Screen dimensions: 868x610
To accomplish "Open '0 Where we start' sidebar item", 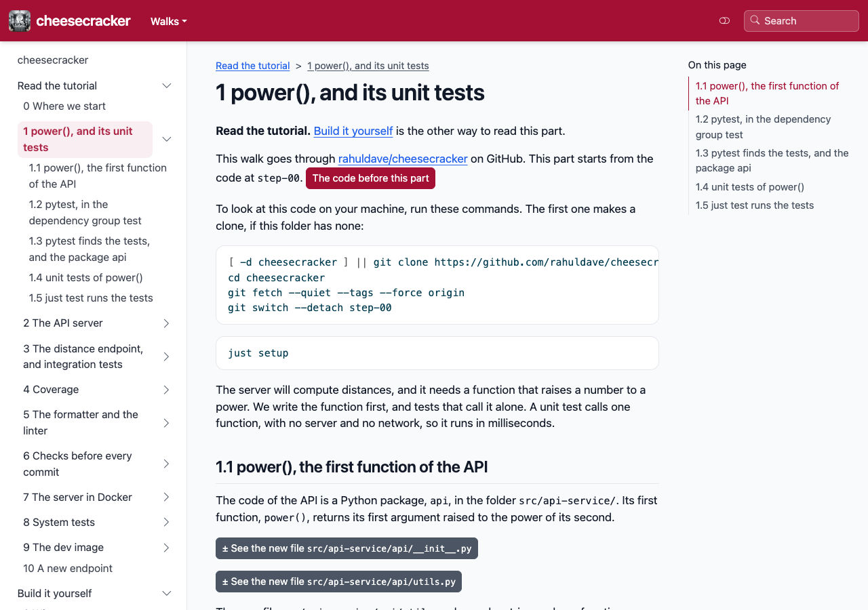I will pyautogui.click(x=64, y=106).
